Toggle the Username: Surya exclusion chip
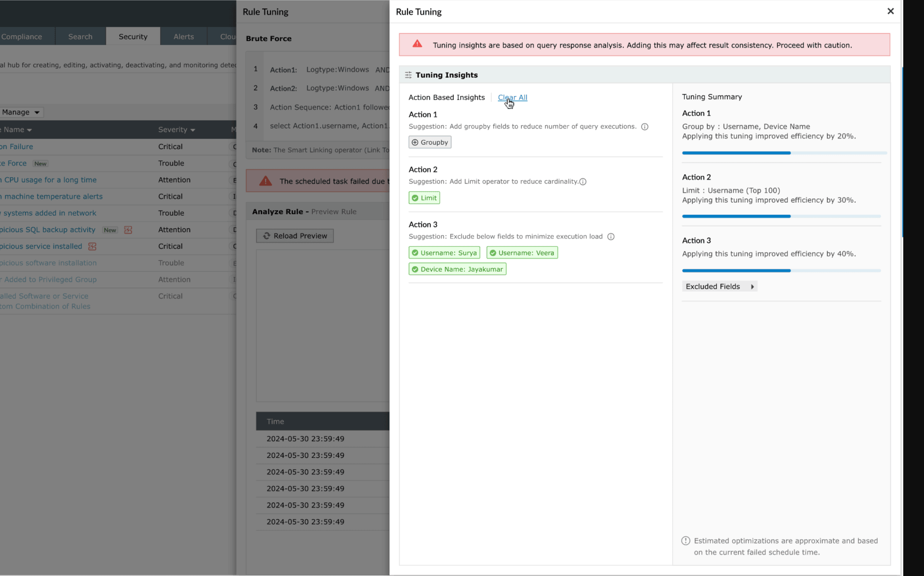 [444, 252]
